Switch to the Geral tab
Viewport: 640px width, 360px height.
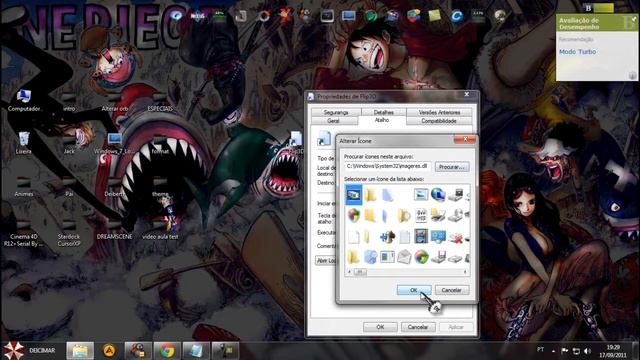click(333, 121)
